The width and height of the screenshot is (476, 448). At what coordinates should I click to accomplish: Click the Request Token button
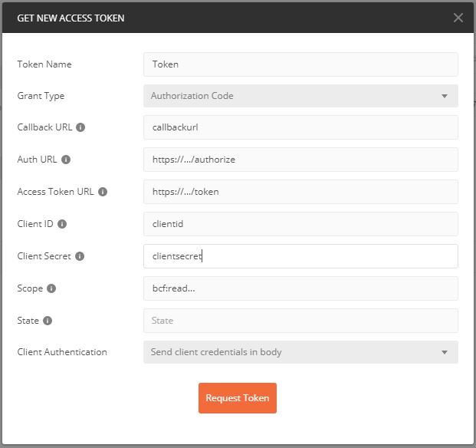click(x=238, y=398)
